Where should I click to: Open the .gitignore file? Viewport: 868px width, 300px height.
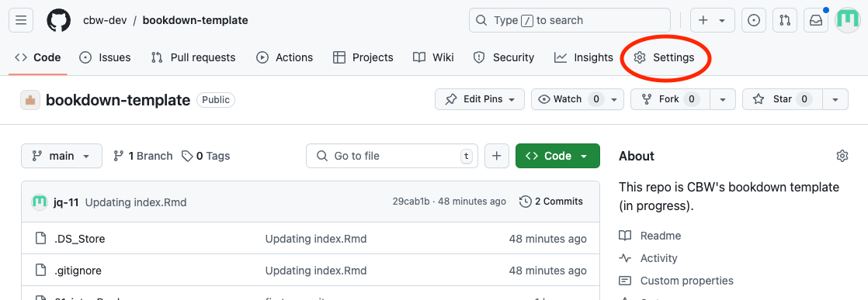pyautogui.click(x=78, y=271)
